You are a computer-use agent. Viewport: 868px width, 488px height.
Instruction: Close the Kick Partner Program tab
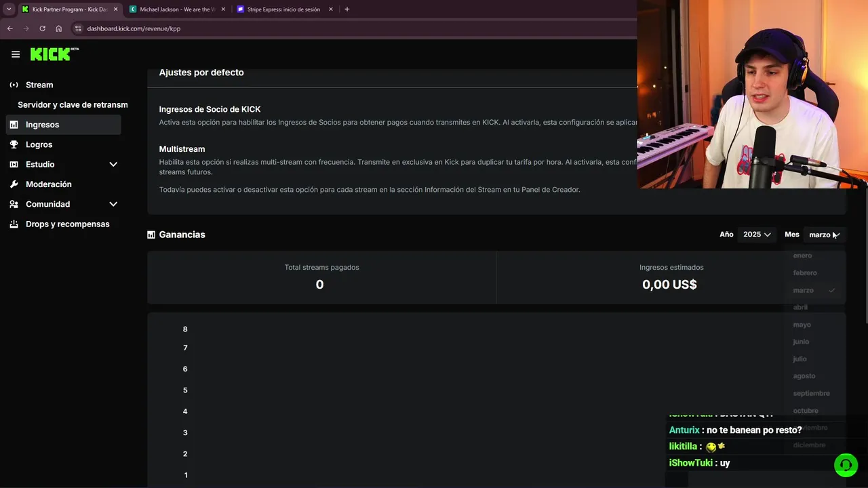pos(115,9)
